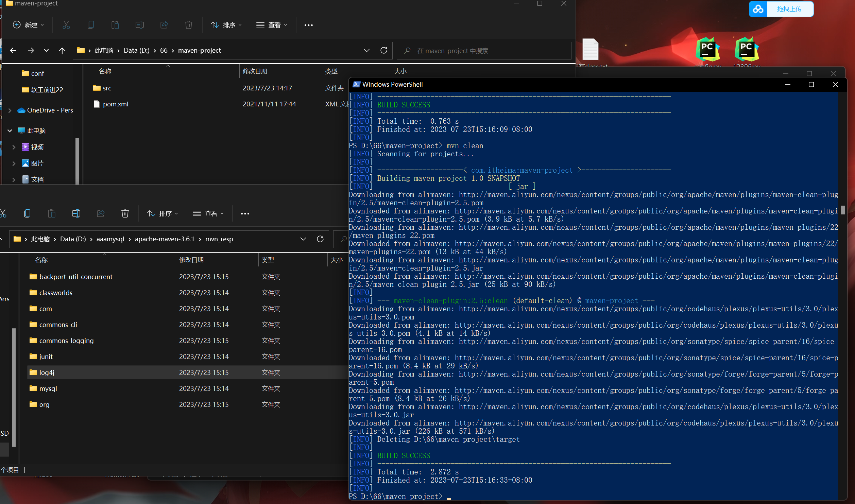Click the delete trash icon in top toolbar

(x=188, y=25)
